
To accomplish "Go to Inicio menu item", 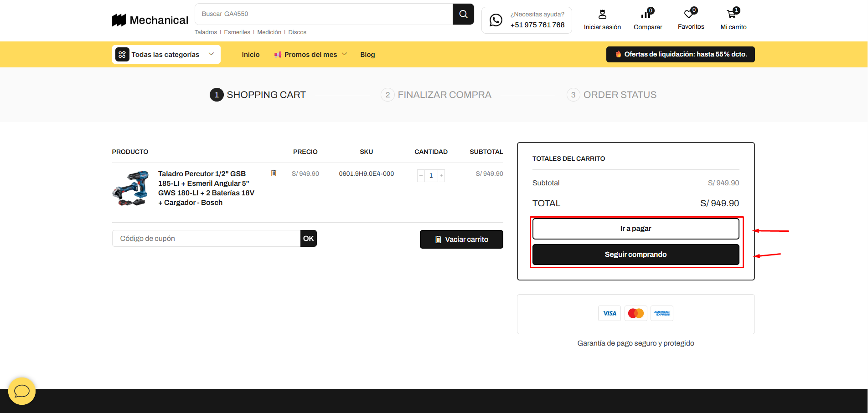I will click(x=251, y=55).
